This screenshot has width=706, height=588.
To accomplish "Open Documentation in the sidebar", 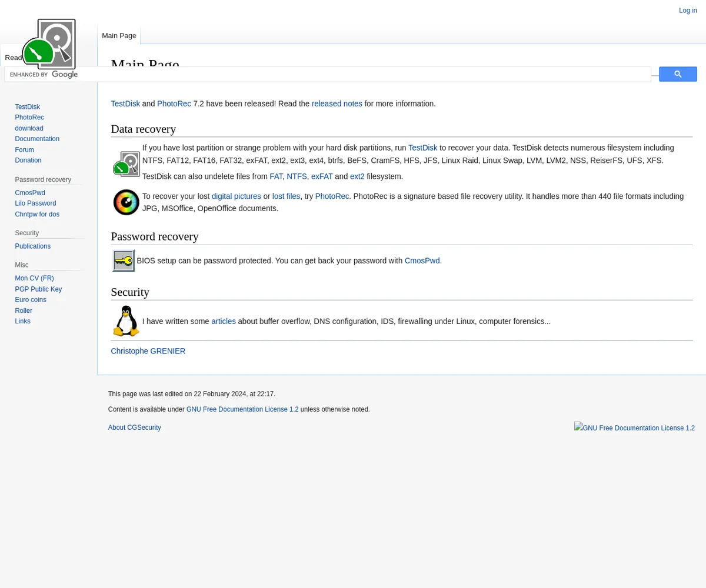I will pos(37,139).
